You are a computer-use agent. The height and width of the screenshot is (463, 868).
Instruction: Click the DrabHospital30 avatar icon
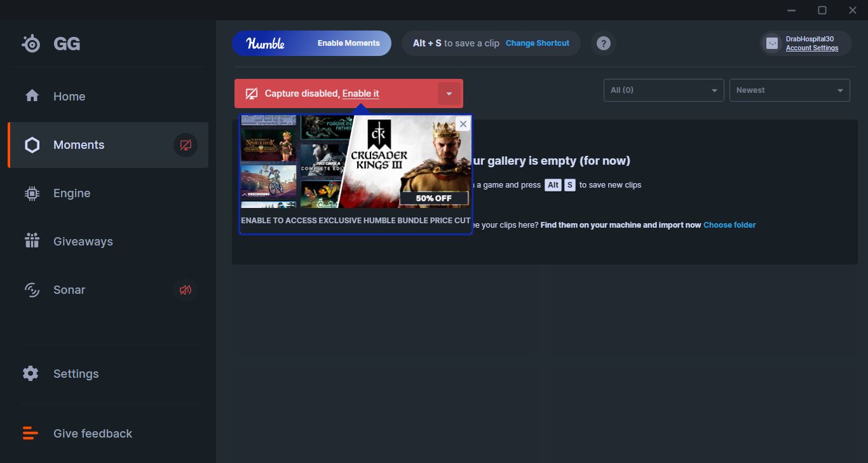pos(772,43)
